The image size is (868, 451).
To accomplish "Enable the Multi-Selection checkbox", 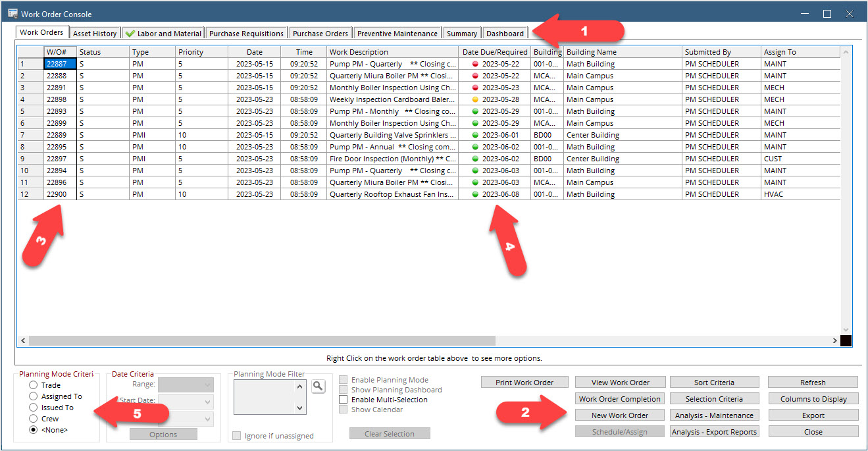I will coord(344,400).
